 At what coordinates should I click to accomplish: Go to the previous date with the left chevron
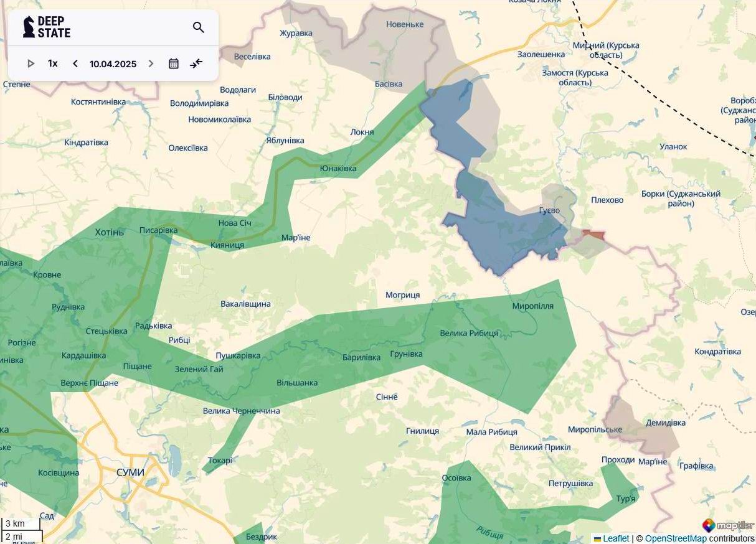click(x=75, y=63)
